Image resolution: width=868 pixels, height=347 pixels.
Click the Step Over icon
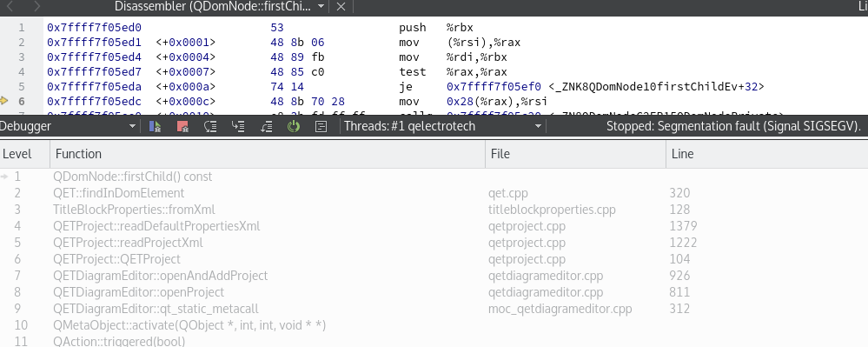210,126
